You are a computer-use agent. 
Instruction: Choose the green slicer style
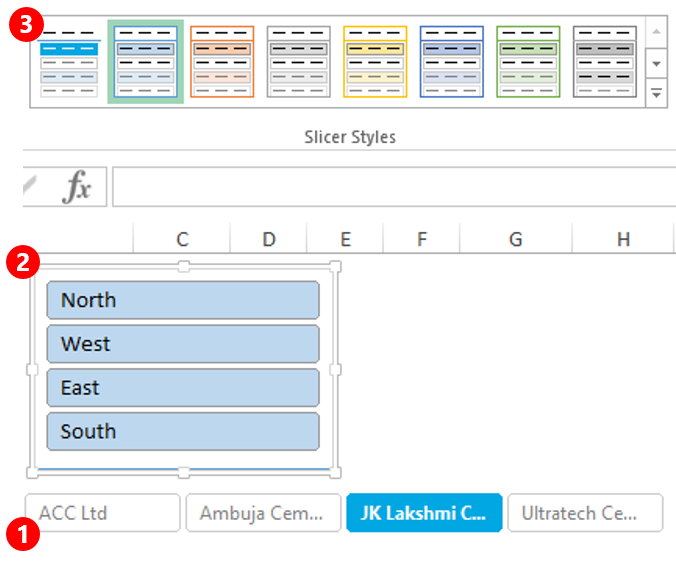coord(528,62)
